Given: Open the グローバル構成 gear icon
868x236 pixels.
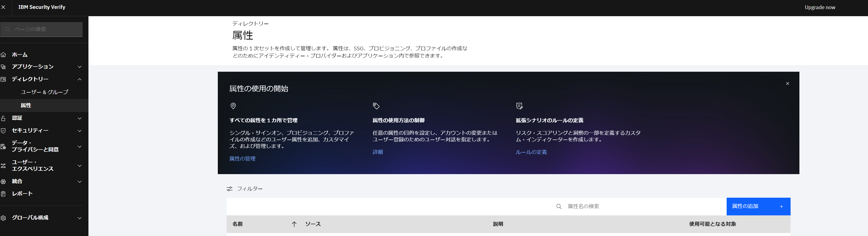Looking at the screenshot, I should (3, 218).
